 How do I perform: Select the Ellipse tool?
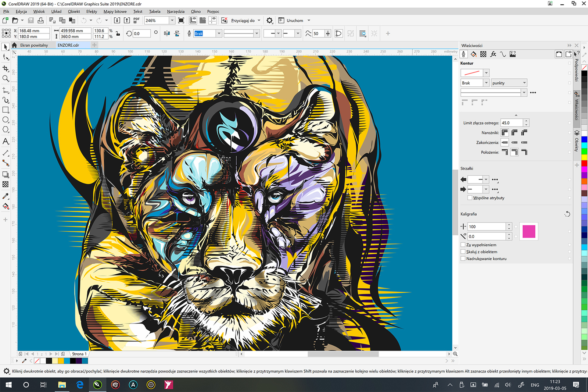(6, 120)
